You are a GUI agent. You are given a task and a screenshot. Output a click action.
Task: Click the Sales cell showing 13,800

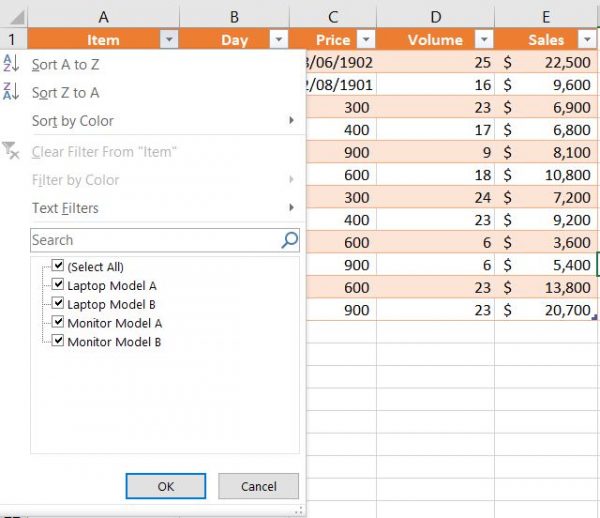click(546, 287)
